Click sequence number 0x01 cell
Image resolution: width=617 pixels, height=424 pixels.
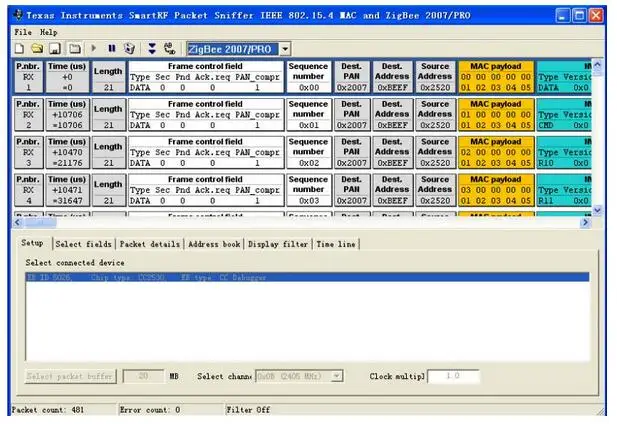(309, 114)
